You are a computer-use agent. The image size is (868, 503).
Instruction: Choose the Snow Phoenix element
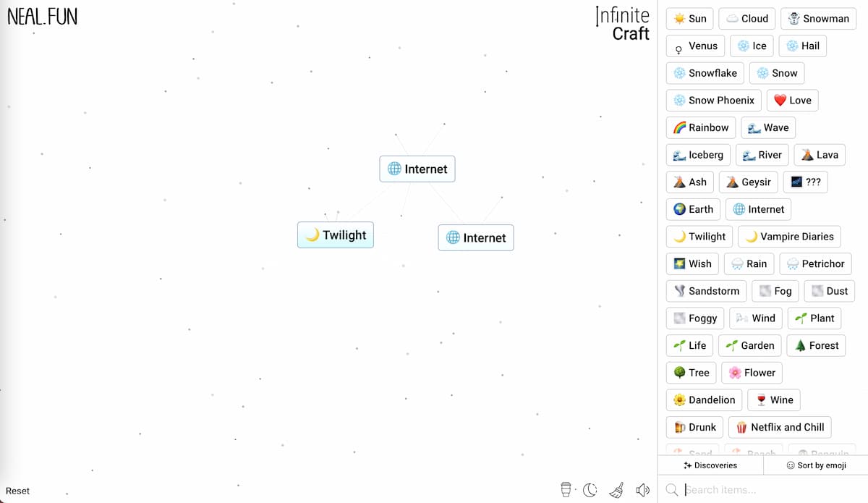click(x=713, y=101)
